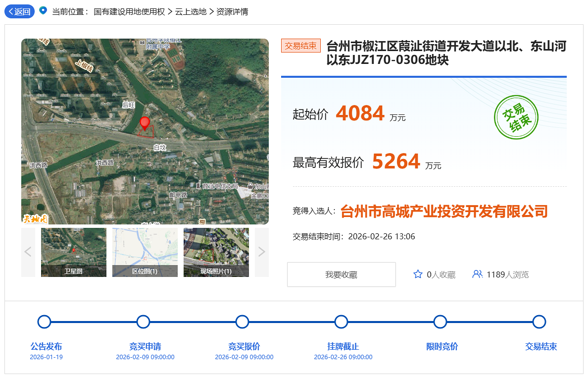
Task: Click the 竞买报价 timeline marker
Action: (243, 322)
